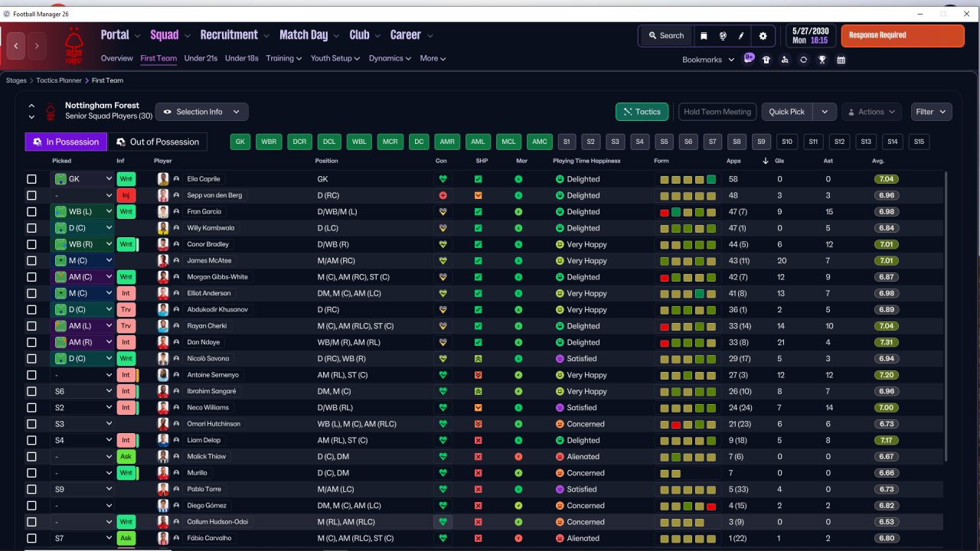Open the player search shortcut icon

tap(785, 60)
